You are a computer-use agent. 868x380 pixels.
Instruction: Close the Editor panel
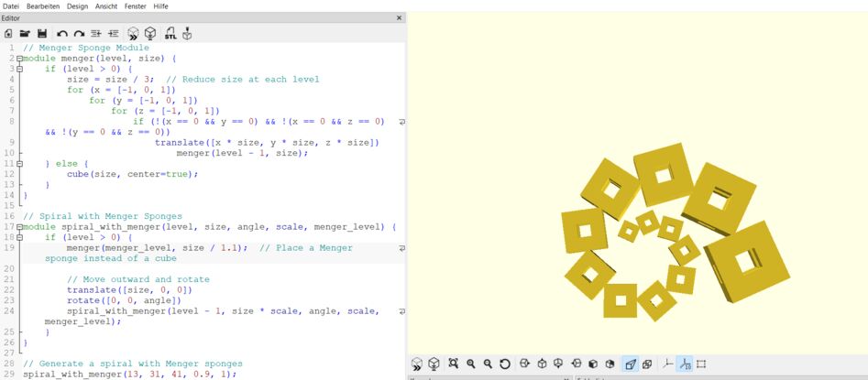(400, 18)
